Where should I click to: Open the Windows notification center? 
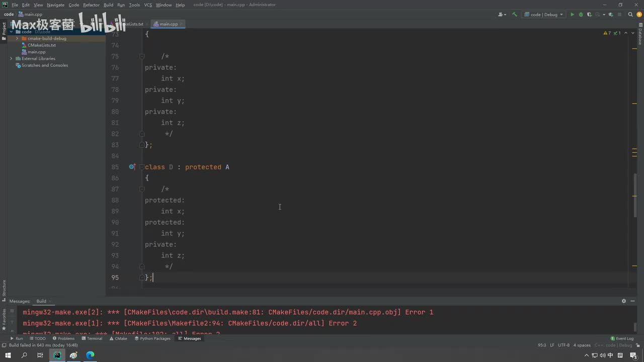pyautogui.click(x=634, y=355)
